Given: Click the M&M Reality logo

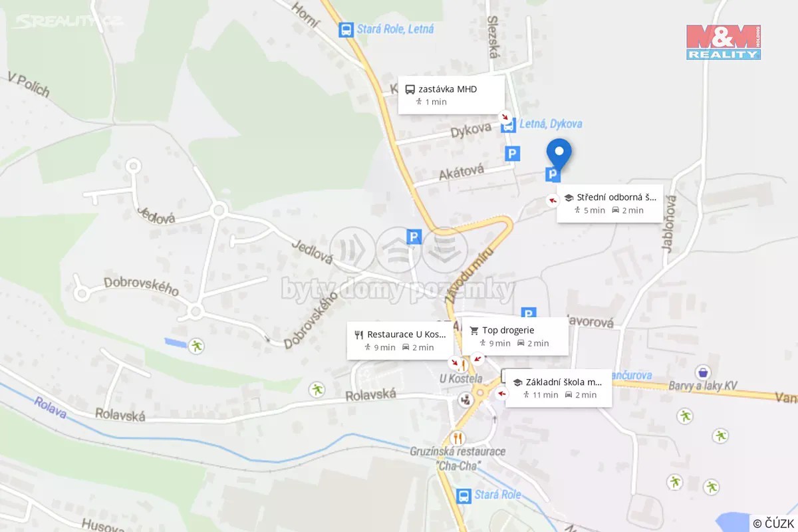Looking at the screenshot, I should (x=724, y=43).
